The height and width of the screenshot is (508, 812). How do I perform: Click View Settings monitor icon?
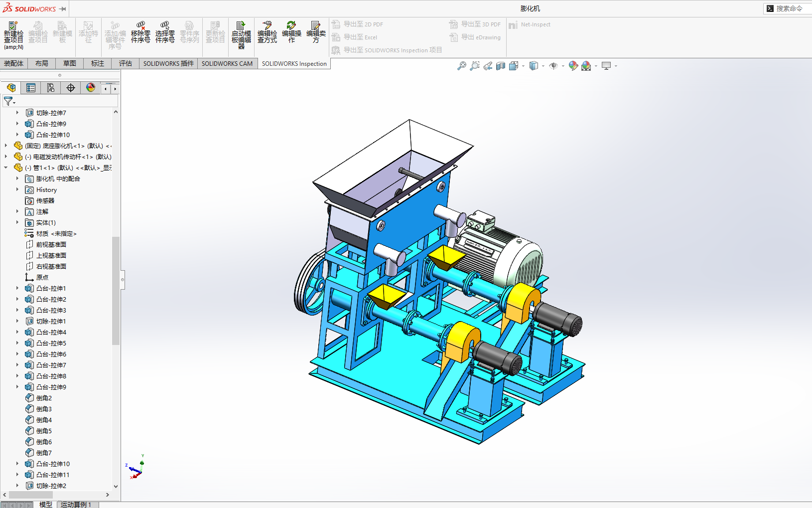coord(606,66)
